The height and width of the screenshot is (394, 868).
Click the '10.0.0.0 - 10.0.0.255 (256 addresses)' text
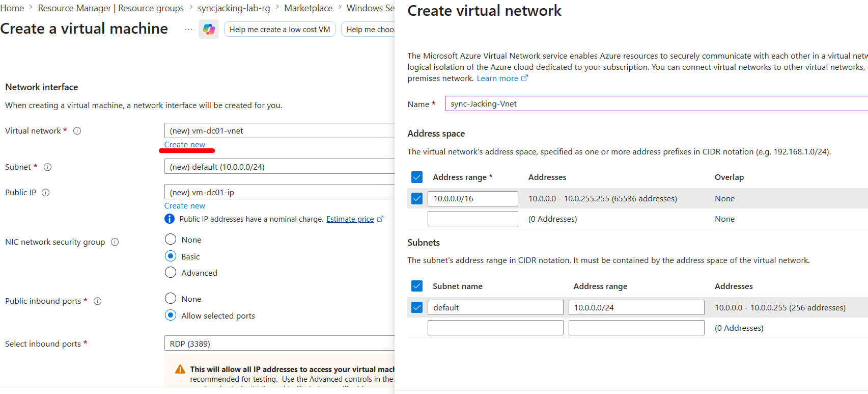point(780,308)
